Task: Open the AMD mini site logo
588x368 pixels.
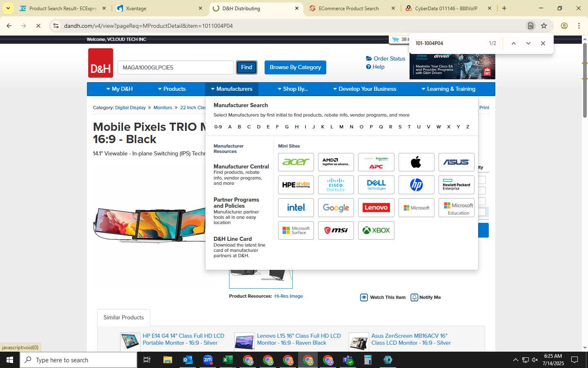Action: (x=336, y=162)
